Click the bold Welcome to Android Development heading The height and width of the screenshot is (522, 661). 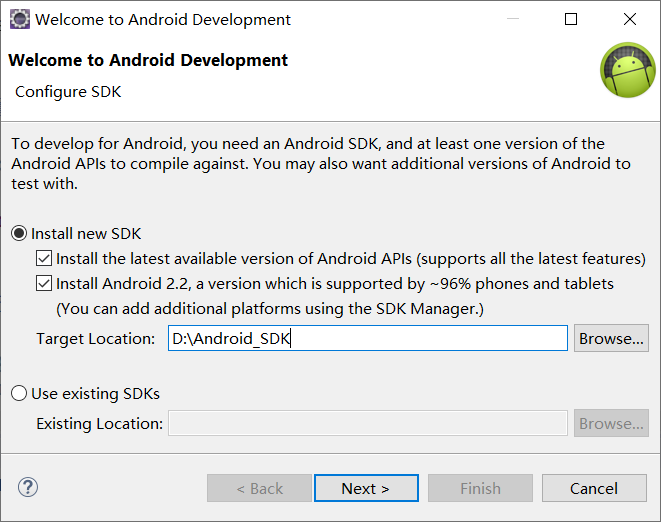(x=148, y=60)
